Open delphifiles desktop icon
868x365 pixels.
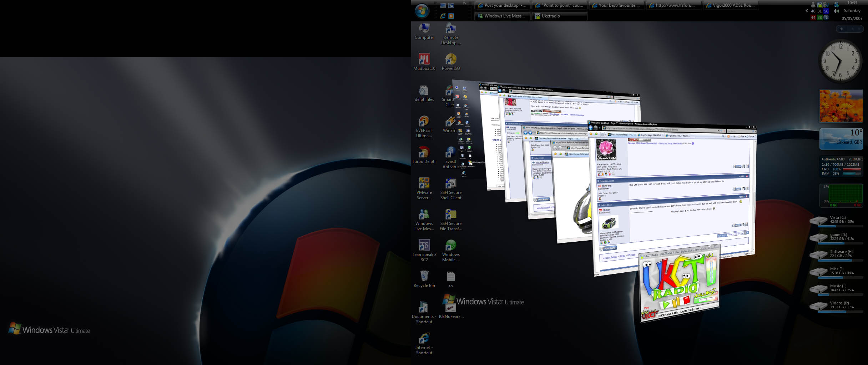tap(424, 93)
